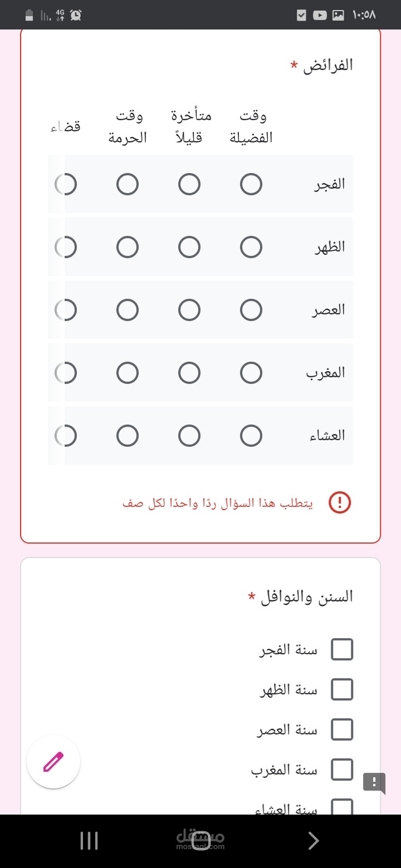Check the سنة العصر checkbox
Viewport: 401px width, 868px height.
click(342, 729)
